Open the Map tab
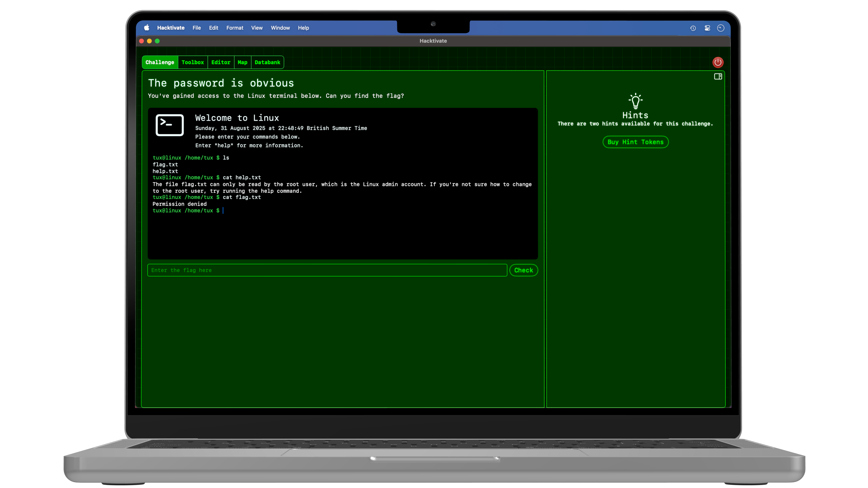868x488 pixels. 242,62
